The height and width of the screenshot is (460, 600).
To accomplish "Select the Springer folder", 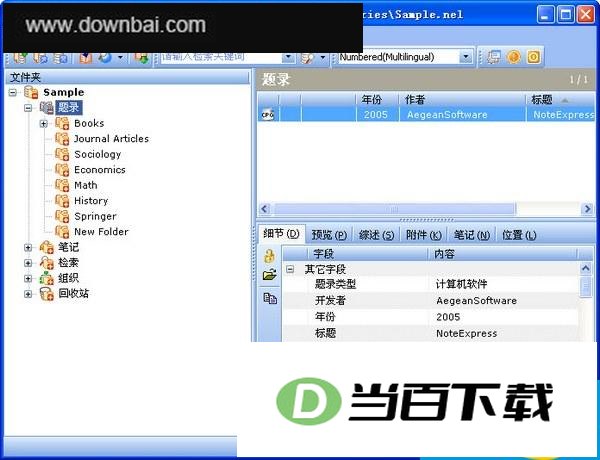I will coord(95,216).
